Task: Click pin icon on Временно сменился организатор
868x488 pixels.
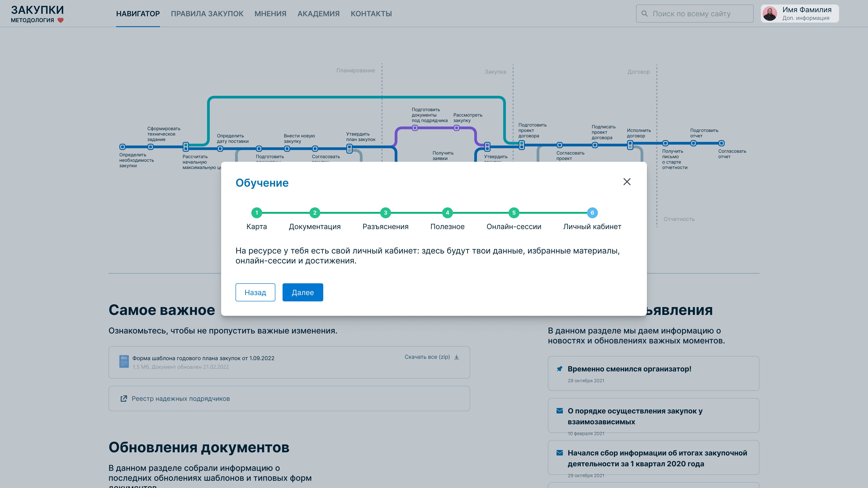Action: 559,369
